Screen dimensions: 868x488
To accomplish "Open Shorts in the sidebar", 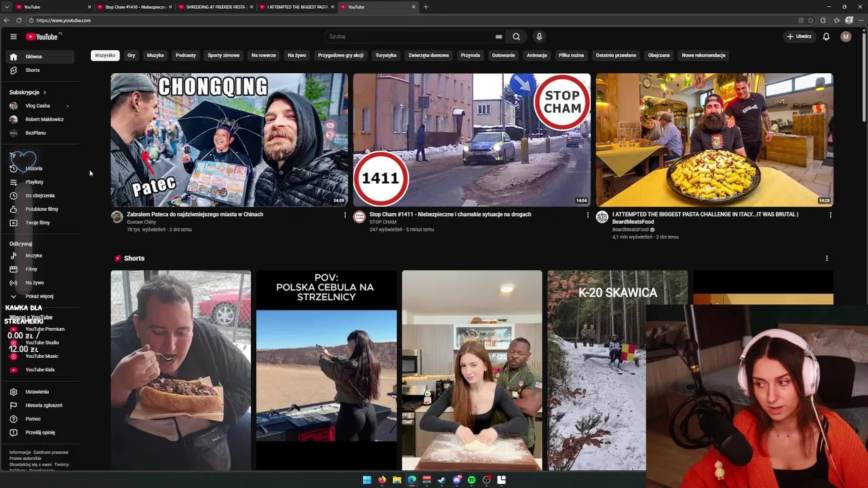I will point(41,70).
